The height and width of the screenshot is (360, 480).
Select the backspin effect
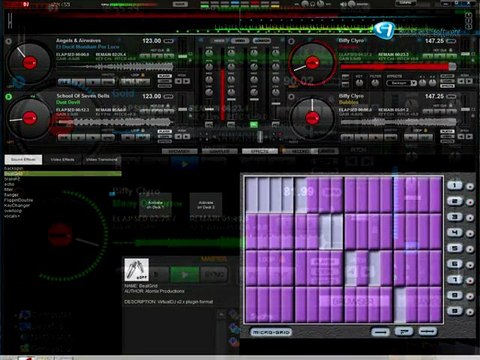tap(14, 168)
